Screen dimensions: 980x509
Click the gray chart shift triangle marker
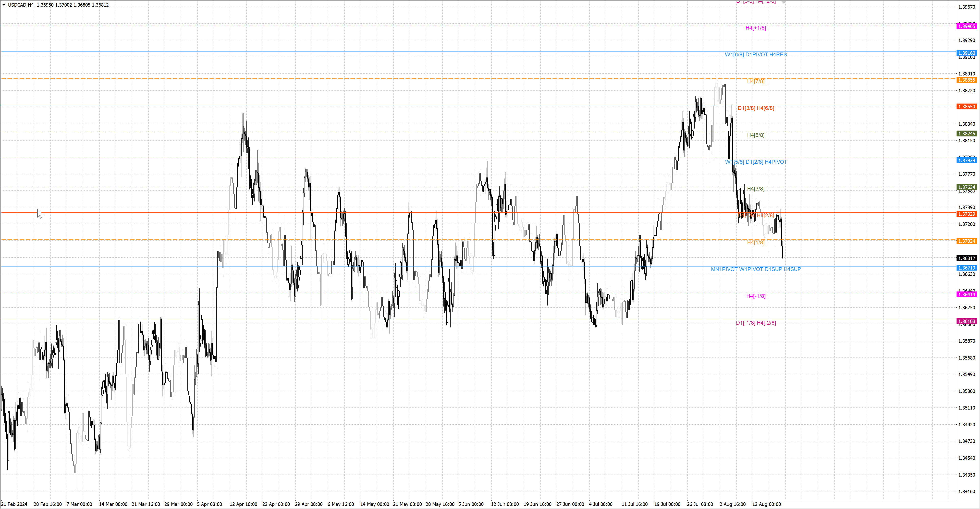tap(784, 2)
